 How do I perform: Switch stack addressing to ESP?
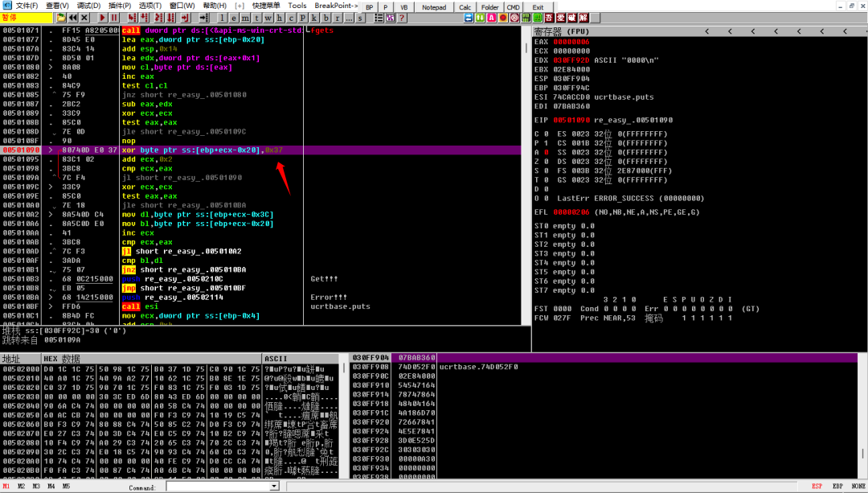click(x=817, y=487)
